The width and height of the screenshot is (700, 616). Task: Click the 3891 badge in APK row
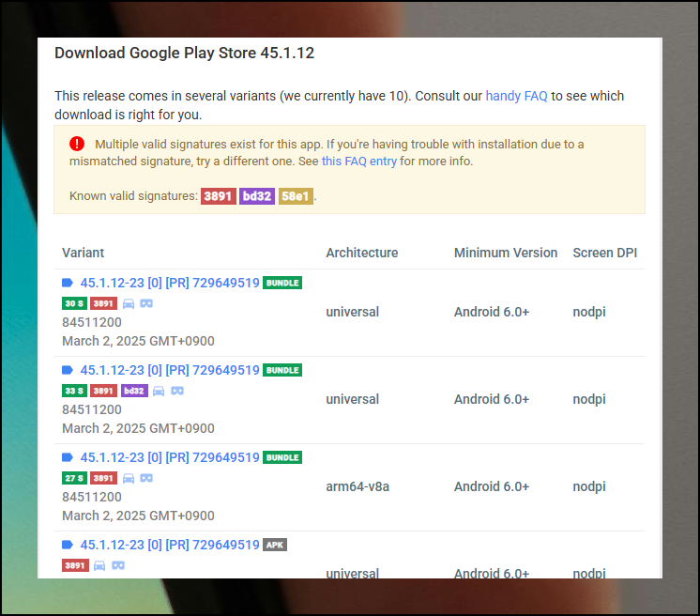tap(75, 565)
